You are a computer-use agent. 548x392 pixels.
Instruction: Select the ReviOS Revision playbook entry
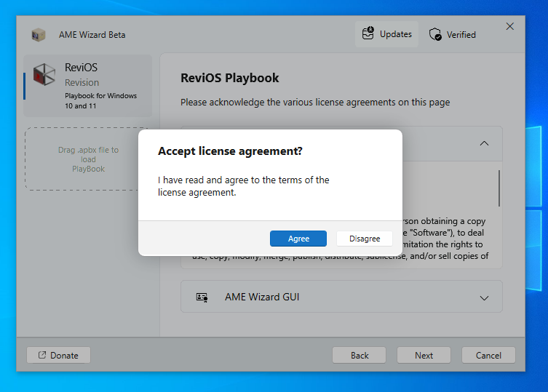coord(88,86)
